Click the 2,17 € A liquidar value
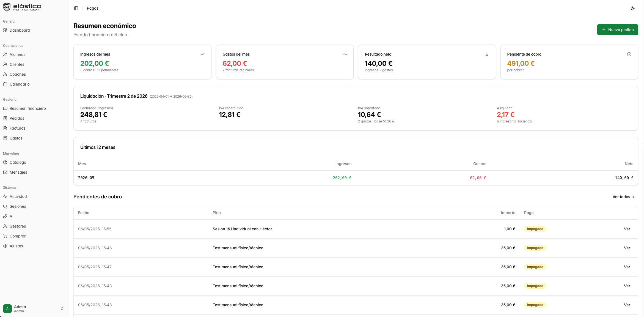This screenshot has width=644, height=317. 505,115
